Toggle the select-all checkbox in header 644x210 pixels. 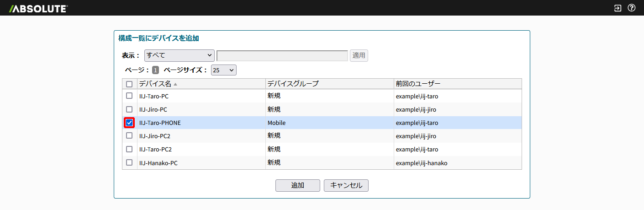(x=129, y=84)
